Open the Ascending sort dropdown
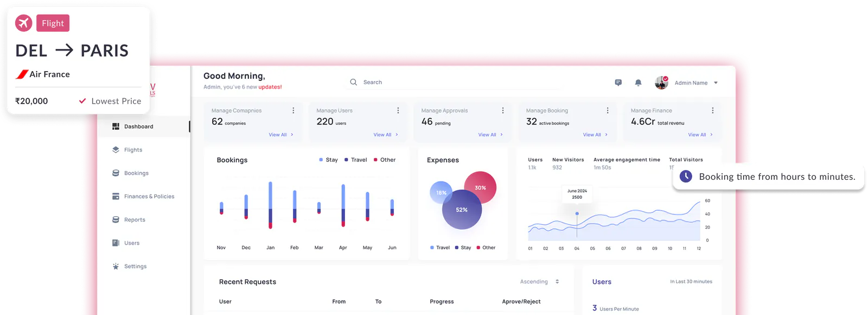 point(540,282)
